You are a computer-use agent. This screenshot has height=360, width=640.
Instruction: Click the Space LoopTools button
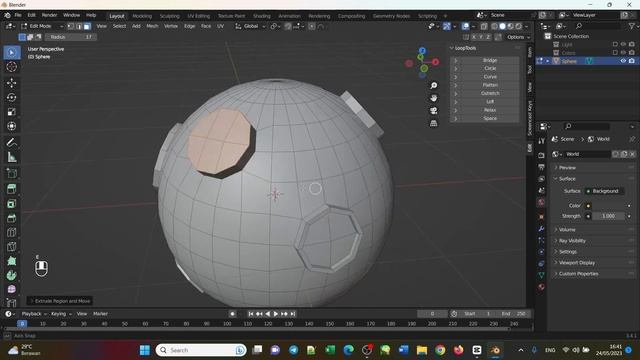[490, 118]
